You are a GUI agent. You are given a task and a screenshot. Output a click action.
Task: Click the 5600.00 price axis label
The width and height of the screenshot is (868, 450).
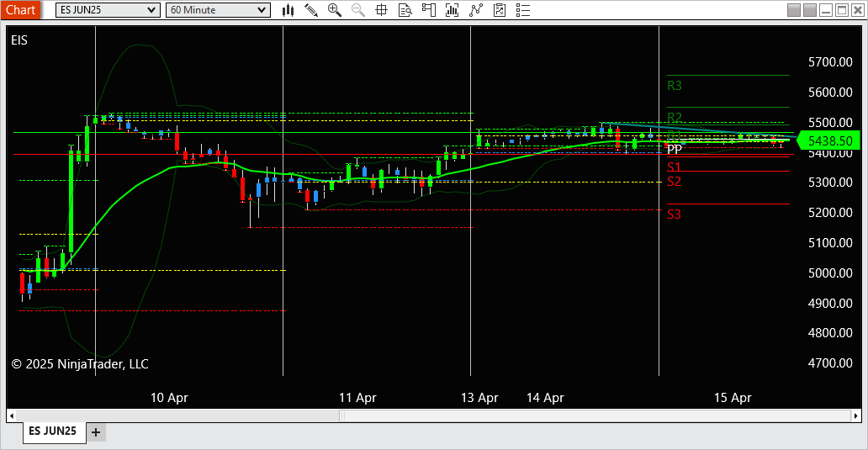coord(830,92)
